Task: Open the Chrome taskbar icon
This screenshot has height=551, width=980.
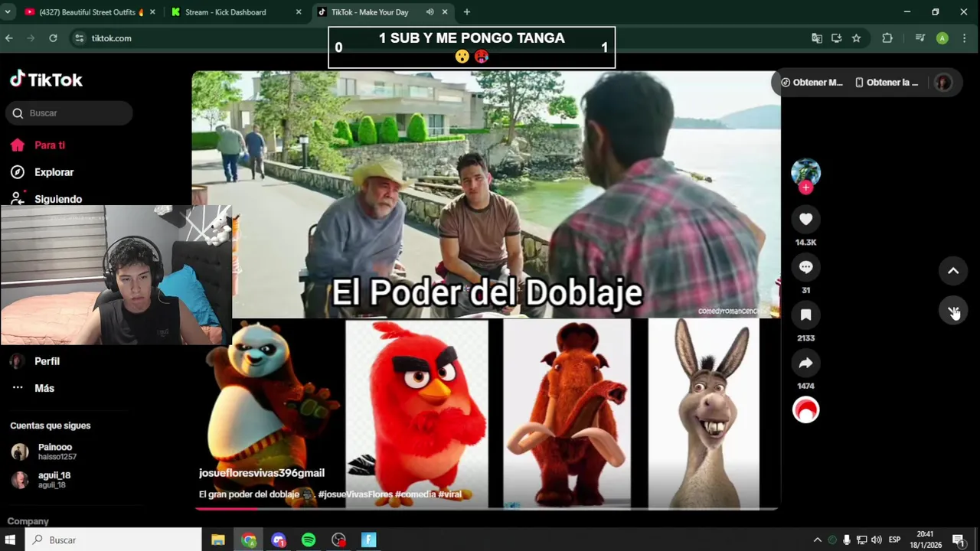Action: pyautogui.click(x=249, y=540)
